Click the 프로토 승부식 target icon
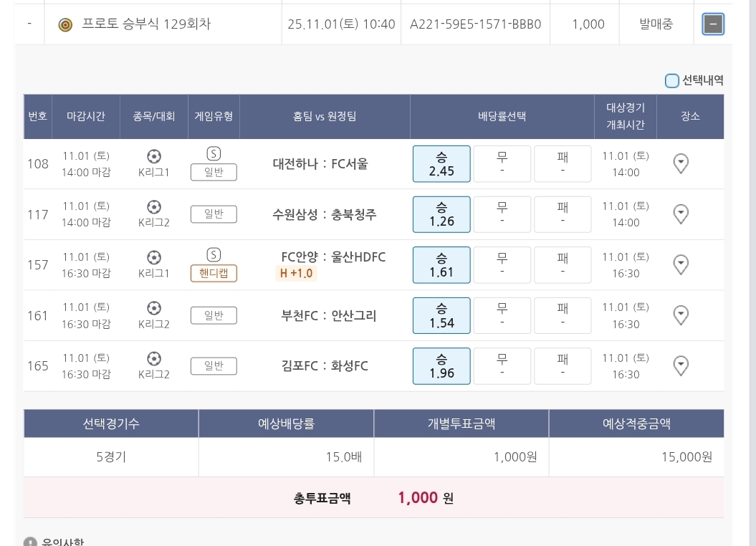Image resolution: width=756 pixels, height=546 pixels. pos(65,24)
